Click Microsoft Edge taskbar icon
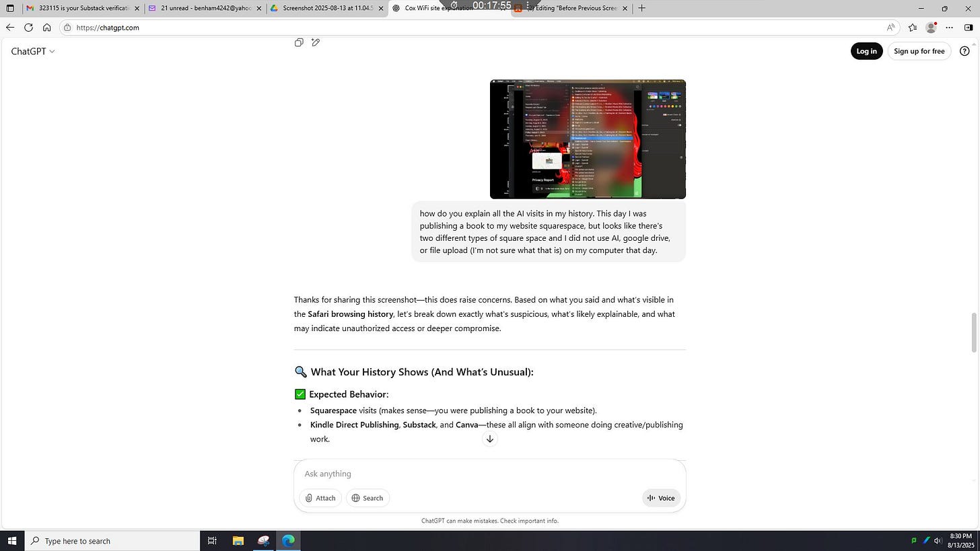Image resolution: width=980 pixels, height=551 pixels. click(288, 541)
